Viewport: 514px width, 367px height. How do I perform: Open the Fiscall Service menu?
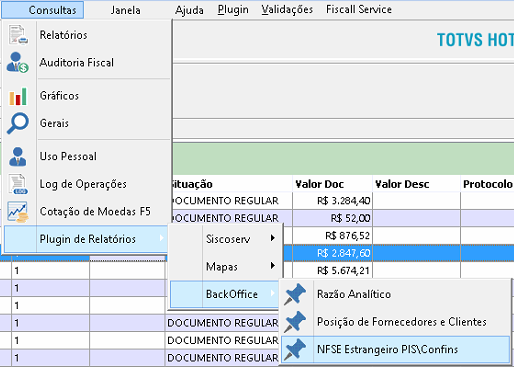(x=359, y=9)
